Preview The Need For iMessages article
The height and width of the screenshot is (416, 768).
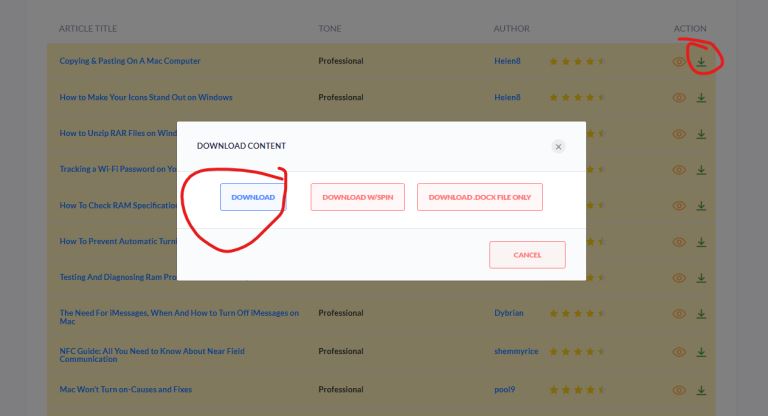(x=679, y=314)
